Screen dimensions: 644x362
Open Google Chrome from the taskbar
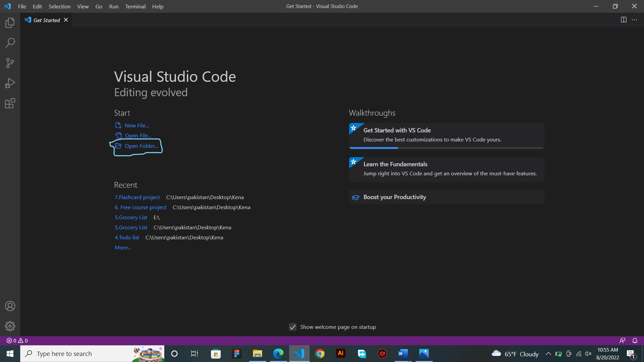pos(320,354)
